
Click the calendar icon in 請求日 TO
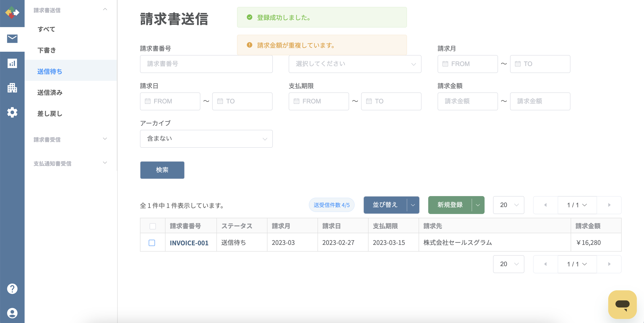point(220,101)
